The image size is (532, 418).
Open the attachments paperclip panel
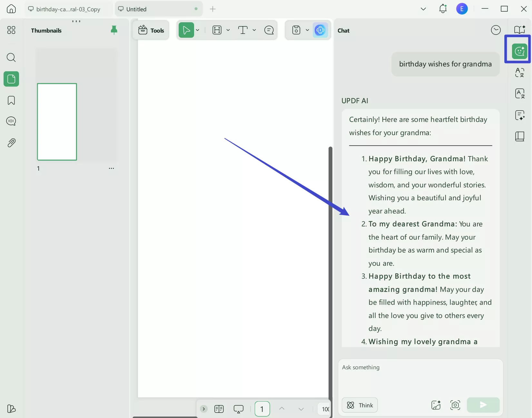(11, 143)
